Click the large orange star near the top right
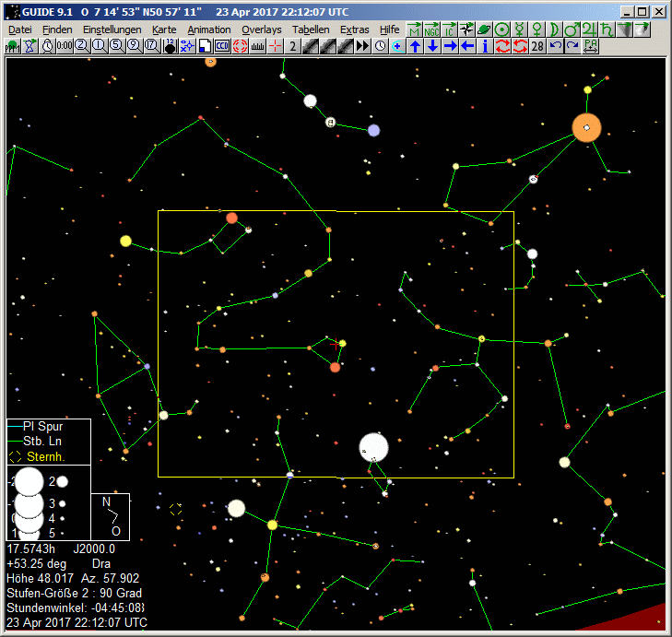The height and width of the screenshot is (637, 672). click(x=586, y=127)
